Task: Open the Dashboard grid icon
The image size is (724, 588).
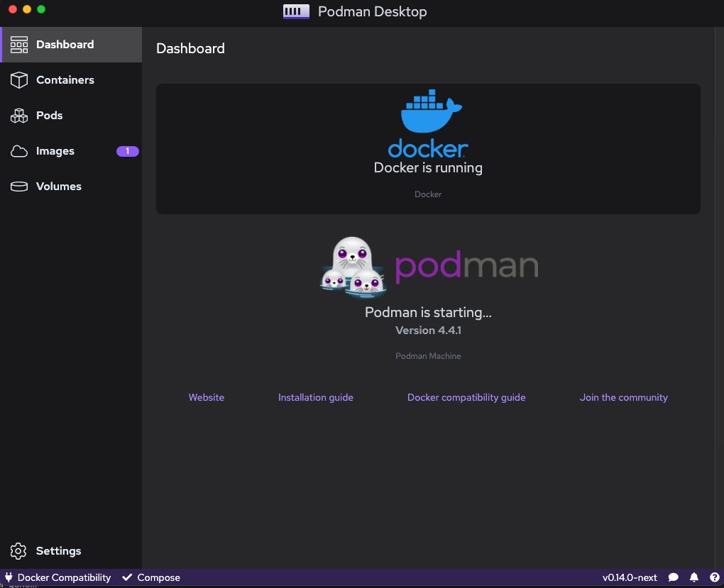Action: [x=18, y=44]
